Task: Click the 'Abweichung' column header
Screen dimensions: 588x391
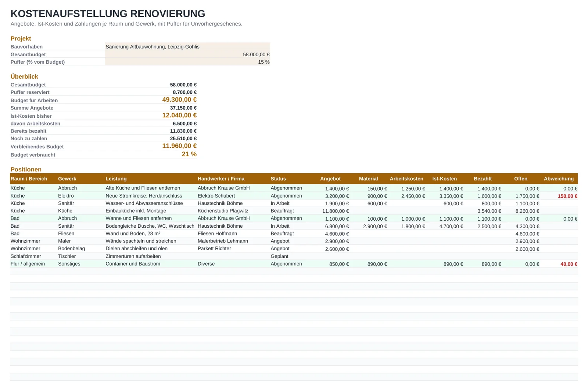Action: click(x=559, y=179)
